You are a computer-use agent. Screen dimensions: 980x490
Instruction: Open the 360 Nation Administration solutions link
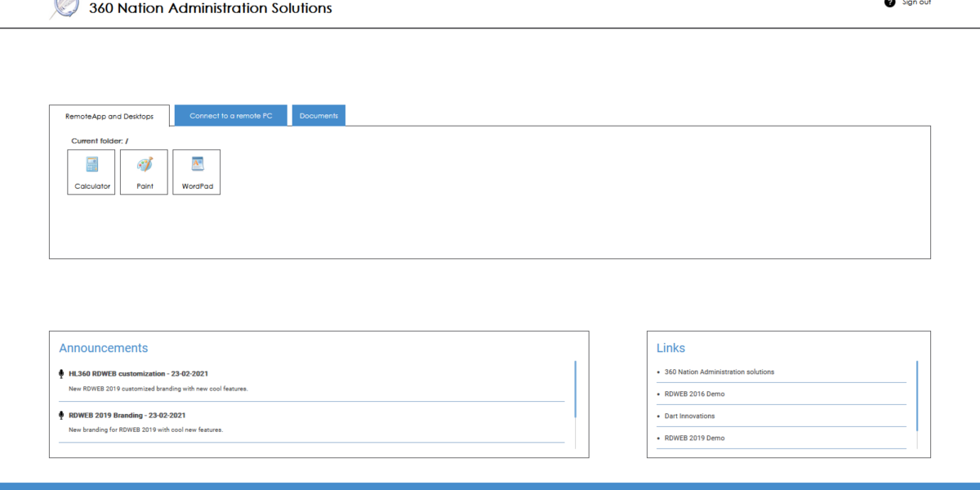[719, 372]
